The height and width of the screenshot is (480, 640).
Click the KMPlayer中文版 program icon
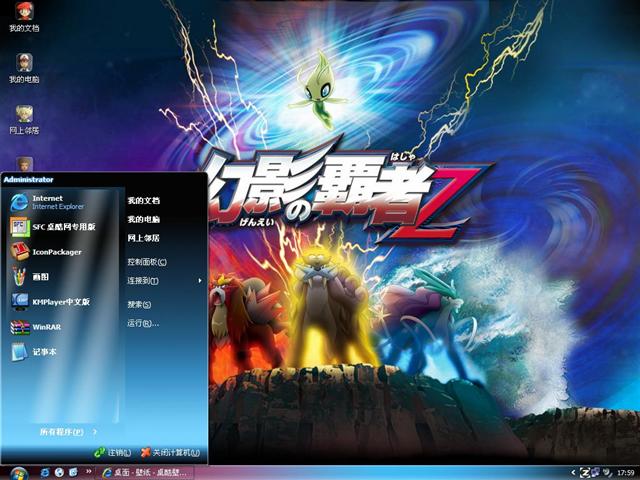tap(19, 302)
